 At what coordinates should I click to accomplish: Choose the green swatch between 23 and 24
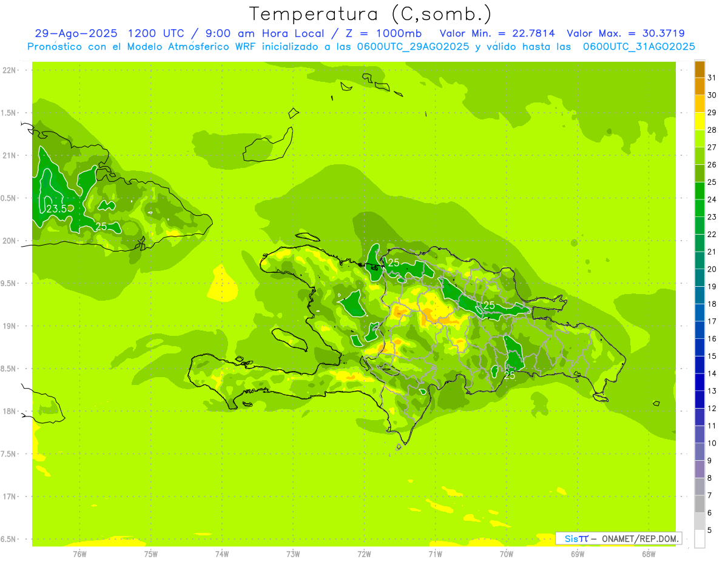[x=699, y=208]
